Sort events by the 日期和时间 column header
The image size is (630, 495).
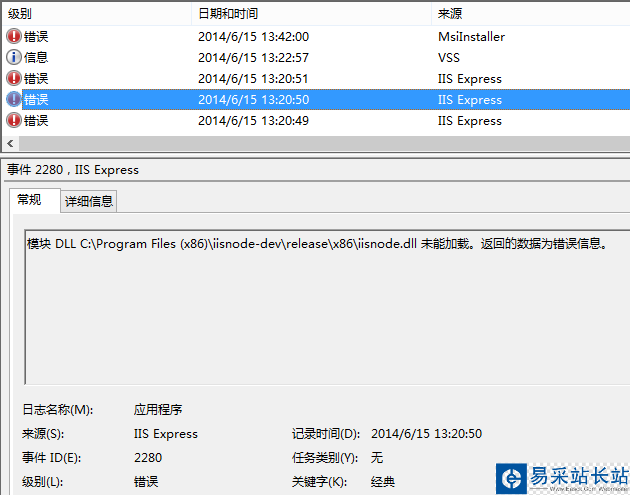(311, 14)
